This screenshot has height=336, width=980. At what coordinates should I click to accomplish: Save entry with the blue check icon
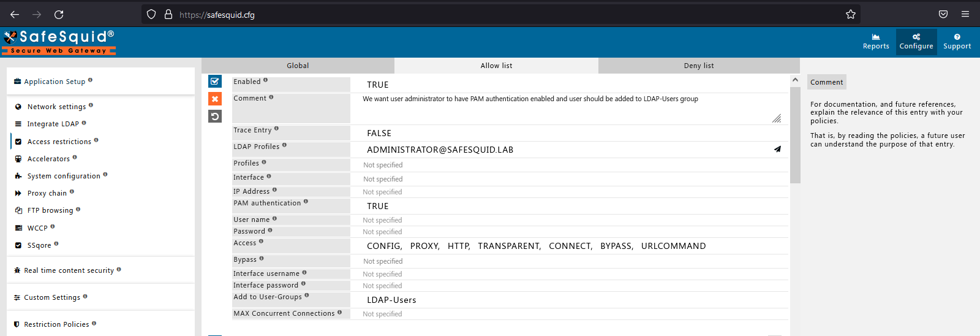[215, 81]
